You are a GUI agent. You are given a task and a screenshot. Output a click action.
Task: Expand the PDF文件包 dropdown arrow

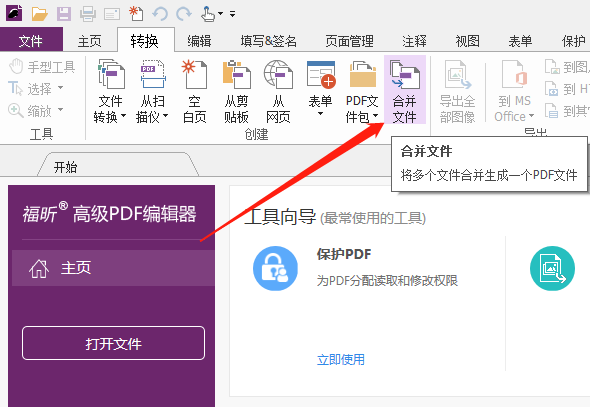pos(375,116)
